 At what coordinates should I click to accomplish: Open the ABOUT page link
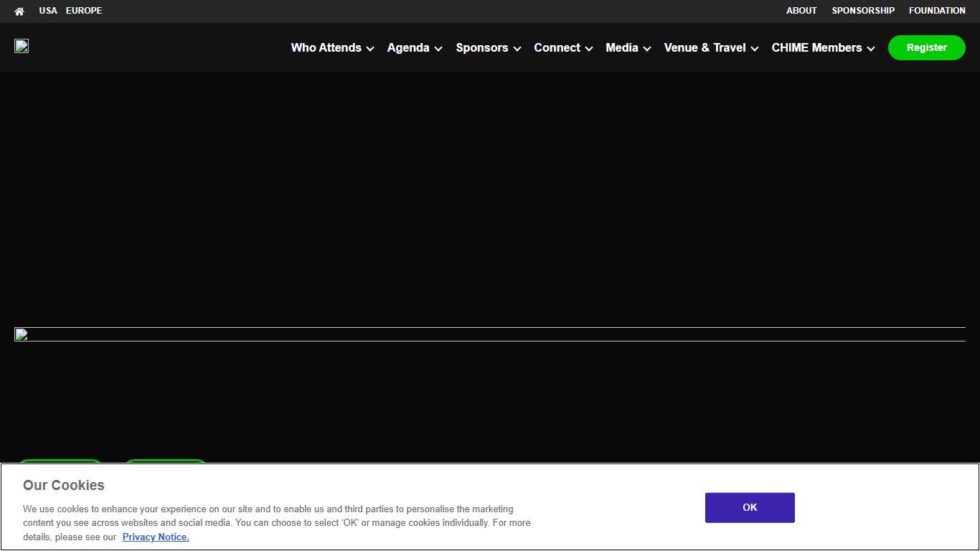[x=801, y=11]
